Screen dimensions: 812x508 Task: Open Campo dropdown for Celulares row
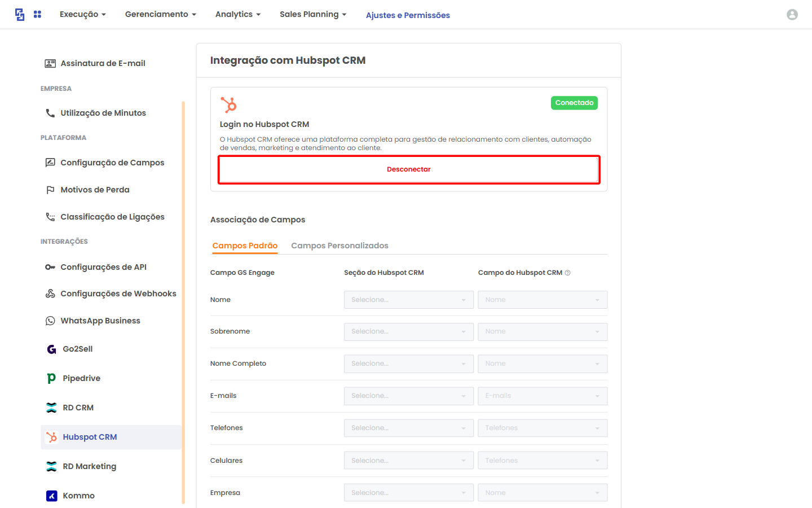tap(542, 461)
